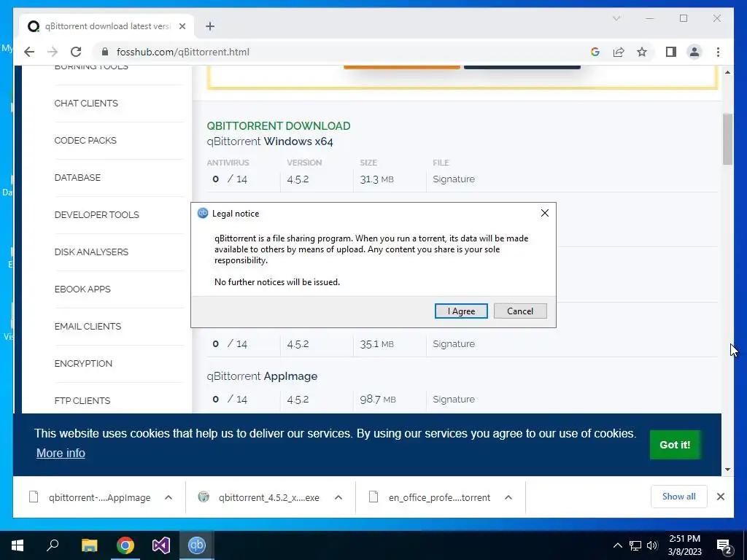Click Chrome taskbar icon

[125, 545]
